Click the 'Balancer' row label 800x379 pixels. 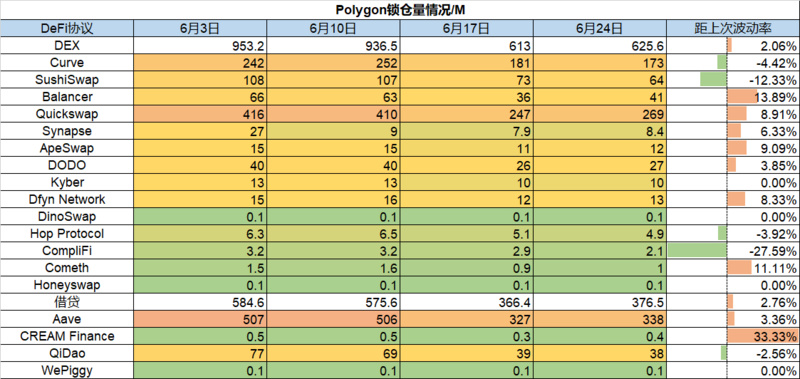coord(67,97)
